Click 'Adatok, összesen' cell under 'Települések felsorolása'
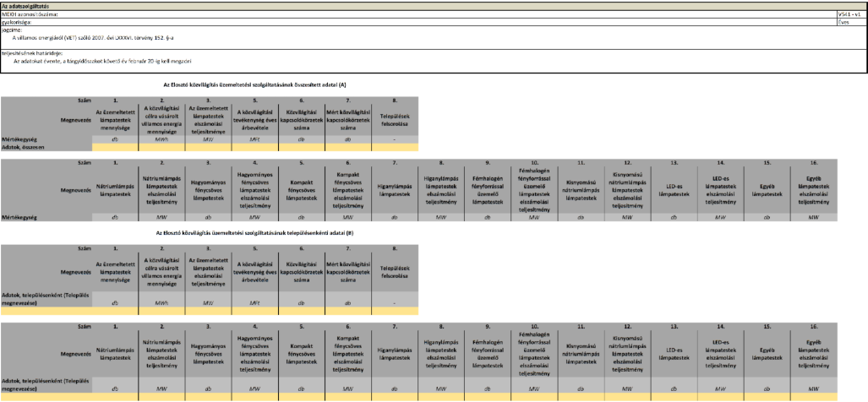 (395, 147)
